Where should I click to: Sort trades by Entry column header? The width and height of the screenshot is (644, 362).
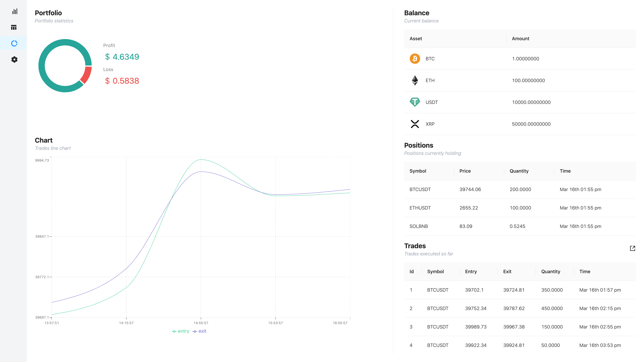[471, 271]
